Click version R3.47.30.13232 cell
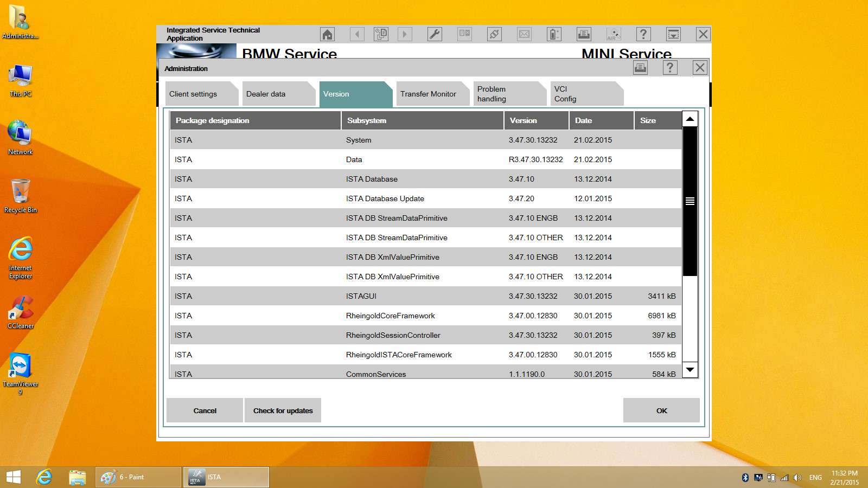 536,159
